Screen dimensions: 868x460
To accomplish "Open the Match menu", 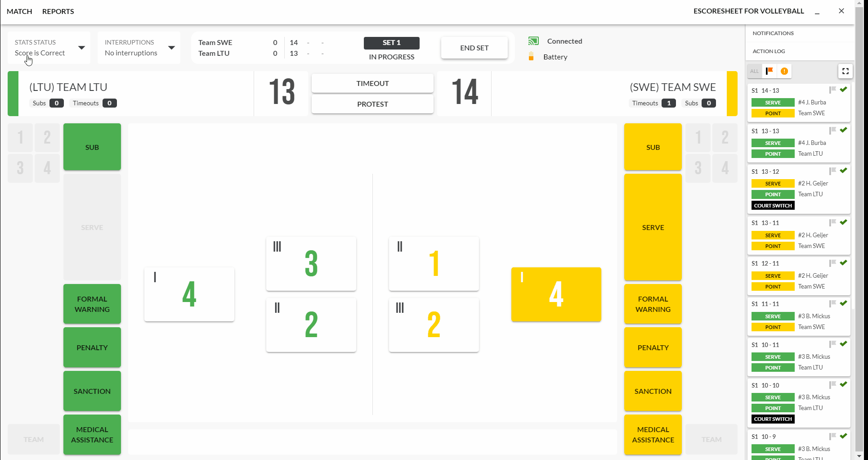I will (19, 11).
